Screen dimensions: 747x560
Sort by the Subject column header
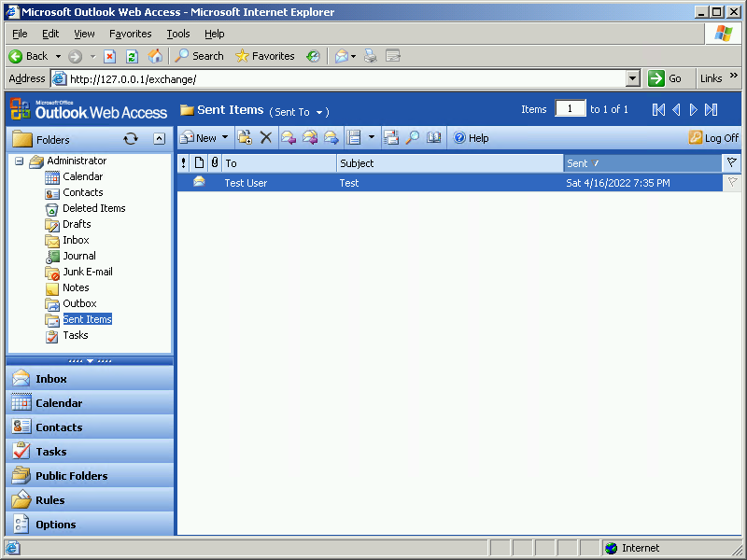(x=450, y=163)
